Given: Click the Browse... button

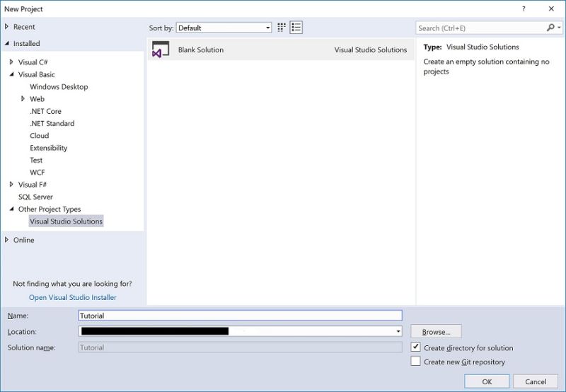Looking at the screenshot, I should pos(436,332).
